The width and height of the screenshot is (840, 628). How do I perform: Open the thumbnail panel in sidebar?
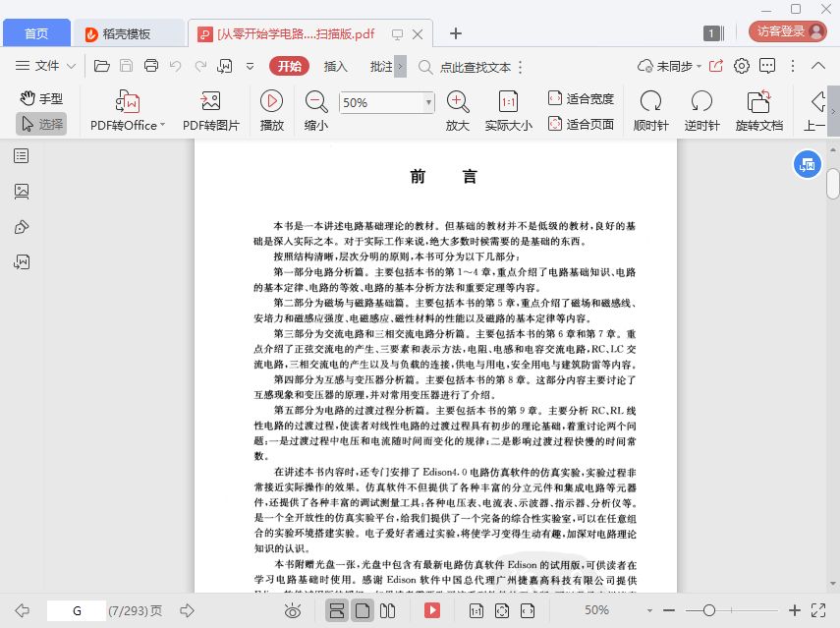pyautogui.click(x=22, y=192)
